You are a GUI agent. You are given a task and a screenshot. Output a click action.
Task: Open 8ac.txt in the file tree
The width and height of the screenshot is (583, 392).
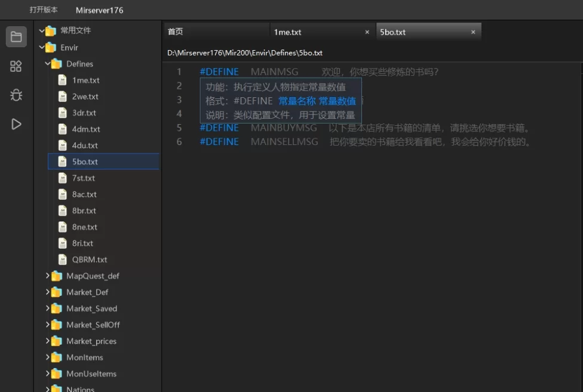84,195
